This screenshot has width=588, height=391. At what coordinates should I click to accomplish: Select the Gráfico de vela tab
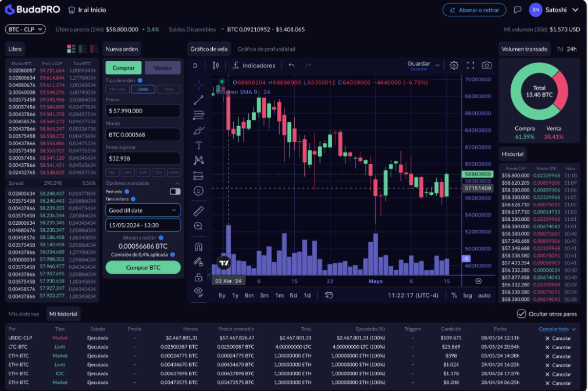pos(209,49)
